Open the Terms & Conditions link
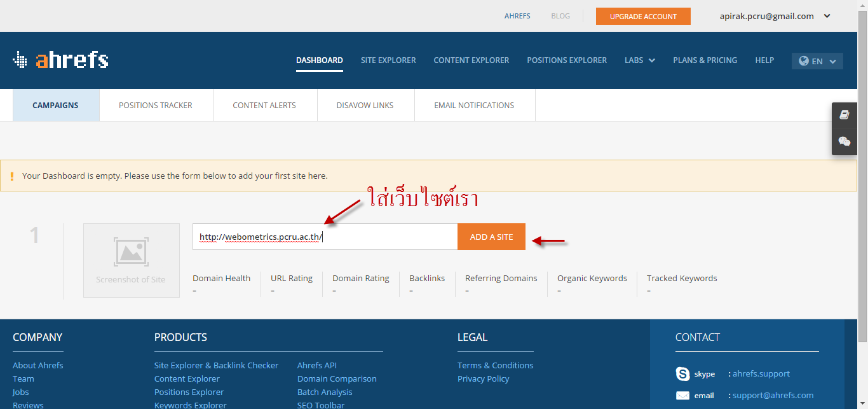868x409 pixels. [x=495, y=365]
